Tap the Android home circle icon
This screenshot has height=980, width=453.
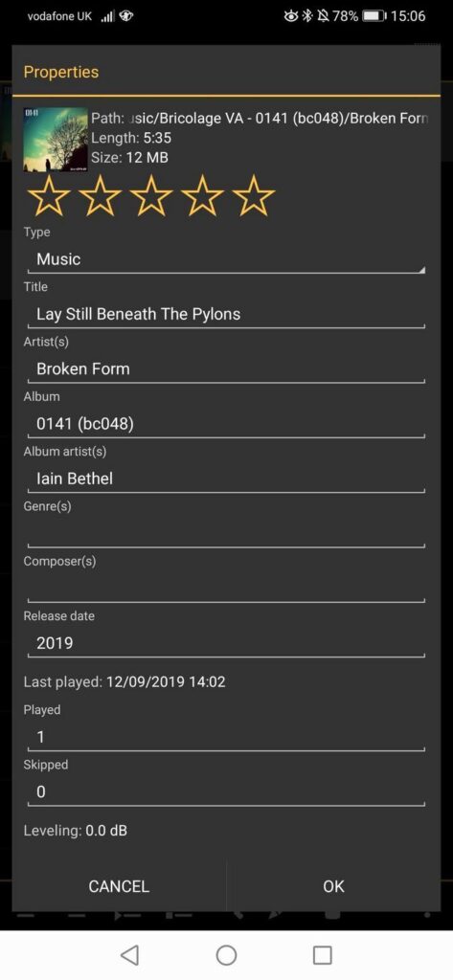[x=226, y=954]
